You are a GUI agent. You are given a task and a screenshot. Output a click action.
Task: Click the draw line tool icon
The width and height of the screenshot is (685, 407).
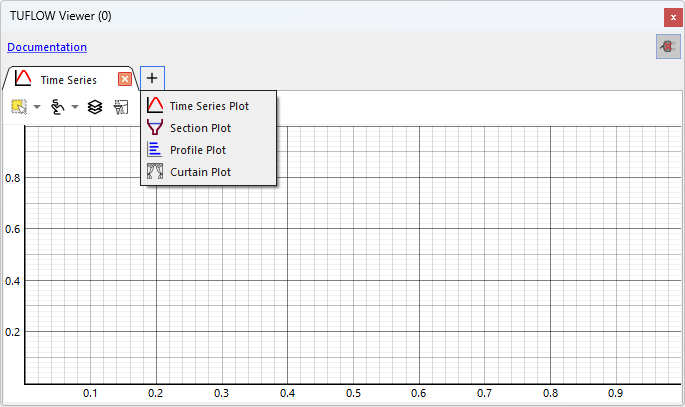[57, 106]
